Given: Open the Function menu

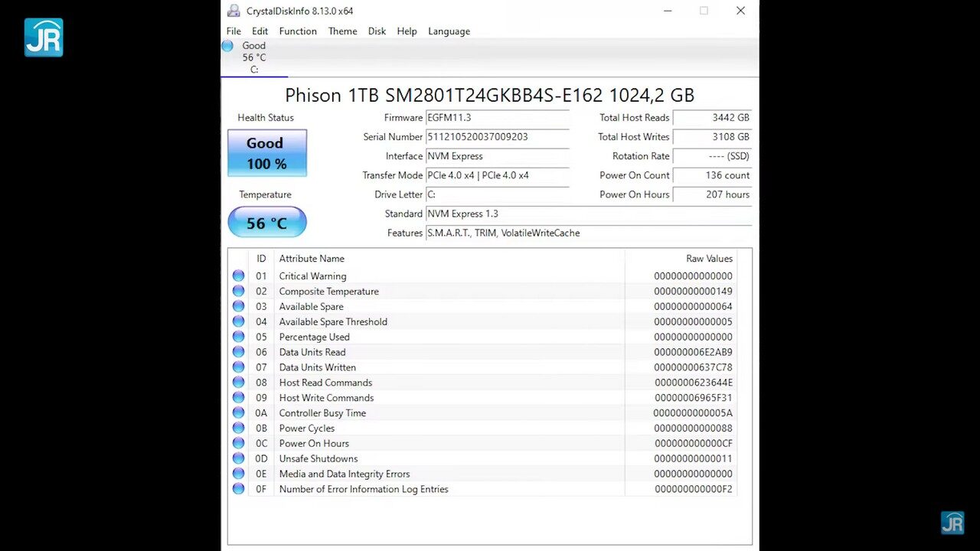Looking at the screenshot, I should coord(298,31).
